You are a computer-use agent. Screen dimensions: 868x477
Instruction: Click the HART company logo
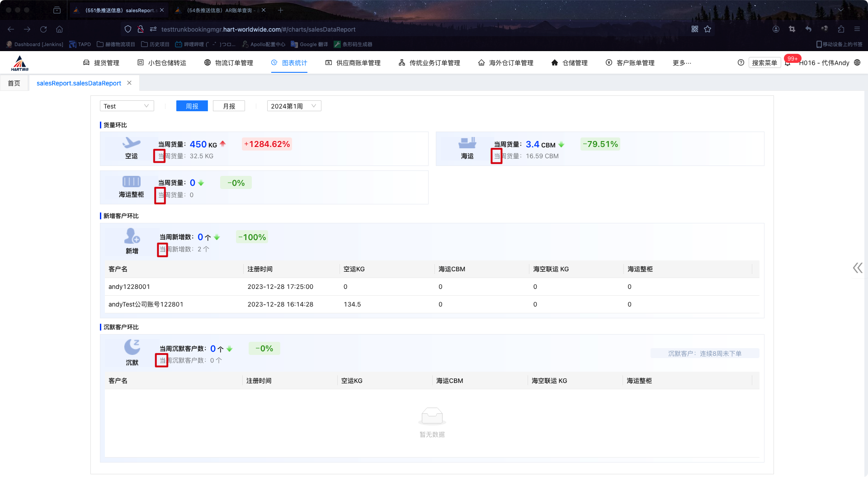(x=20, y=63)
